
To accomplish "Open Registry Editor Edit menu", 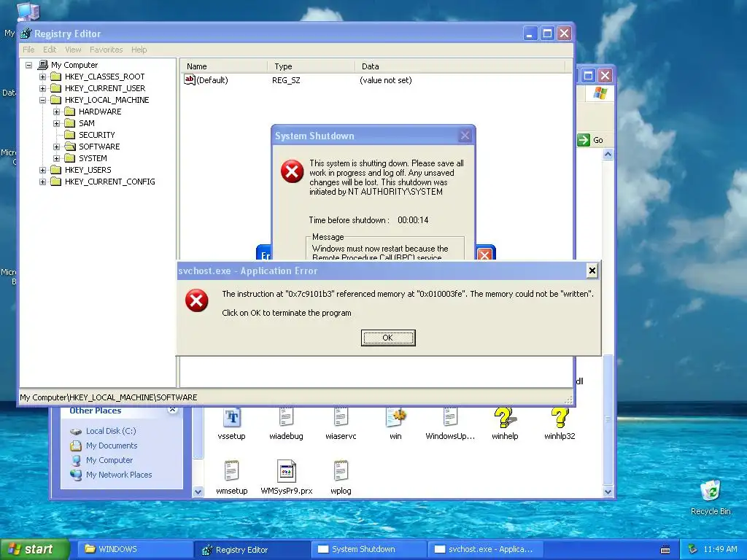I will tap(50, 50).
